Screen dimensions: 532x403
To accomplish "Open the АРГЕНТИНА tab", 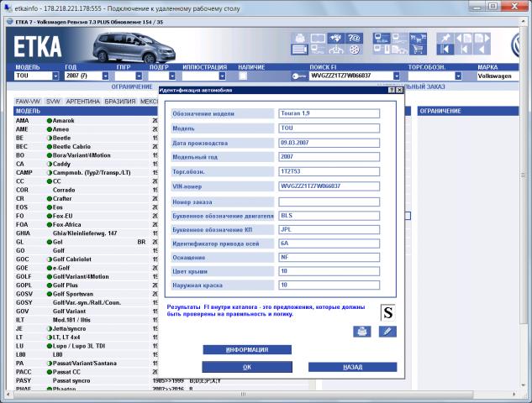I will [83, 102].
